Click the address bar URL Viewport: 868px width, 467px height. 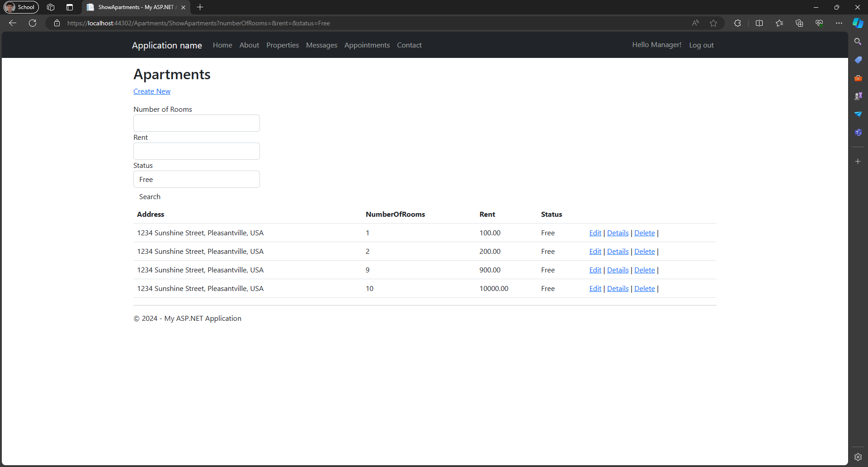(198, 23)
